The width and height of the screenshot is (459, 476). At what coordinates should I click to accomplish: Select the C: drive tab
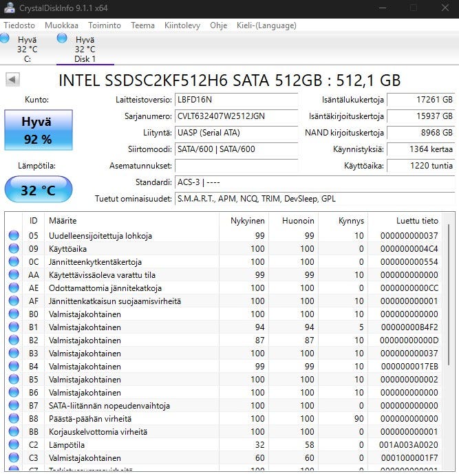coord(27,50)
